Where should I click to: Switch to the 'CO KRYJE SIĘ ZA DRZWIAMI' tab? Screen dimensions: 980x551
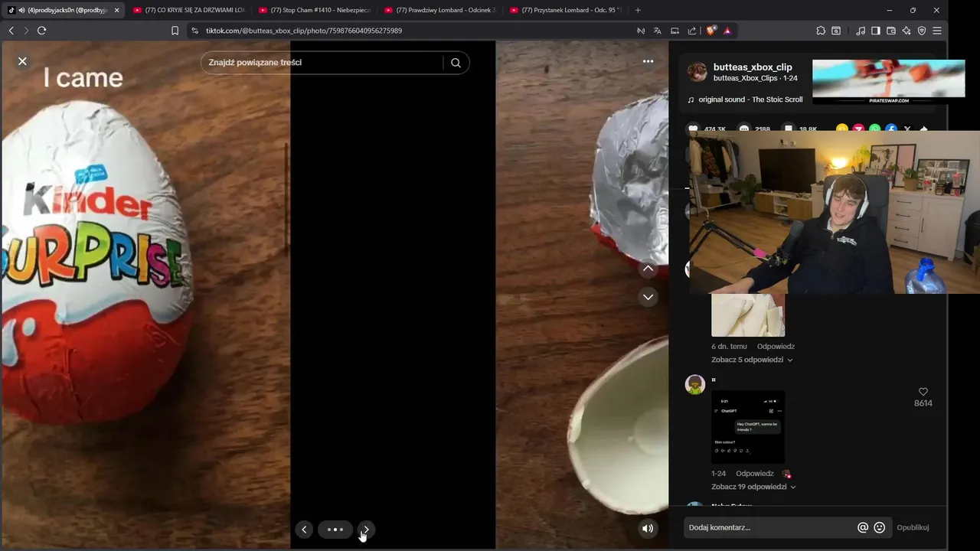[188, 10]
